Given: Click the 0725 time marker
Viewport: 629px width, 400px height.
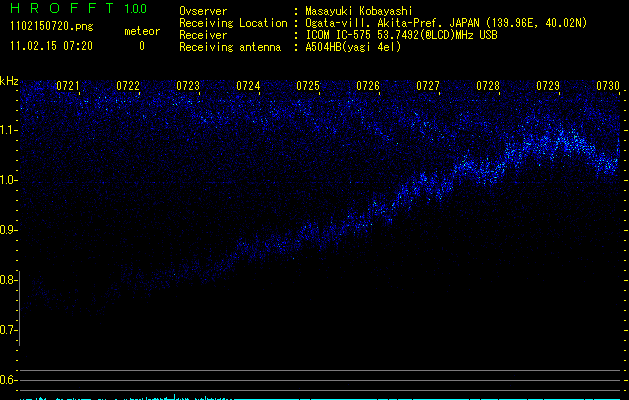Looking at the screenshot, I should (308, 86).
